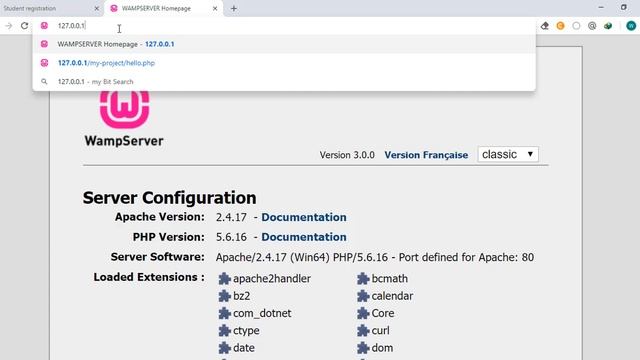This screenshot has width=640, height=360.
Task: Click the calendar extension name
Action: (392, 296)
